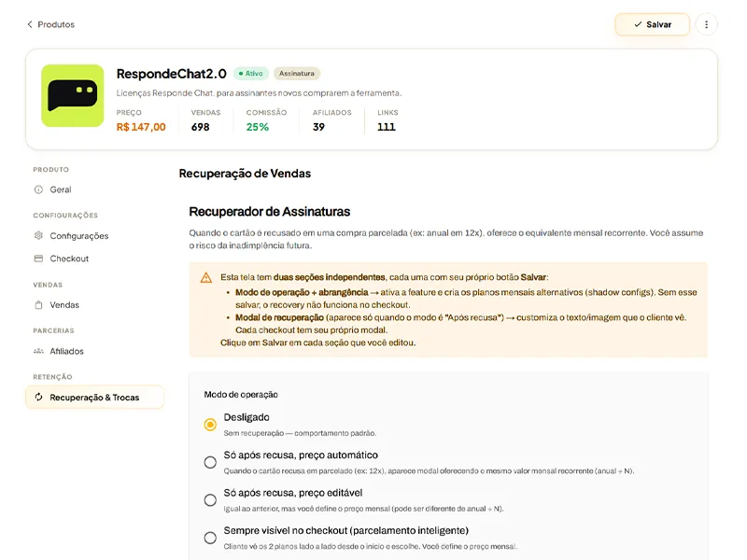This screenshot has width=747, height=560.
Task: Click the price value R$ 147,00
Action: tap(141, 127)
